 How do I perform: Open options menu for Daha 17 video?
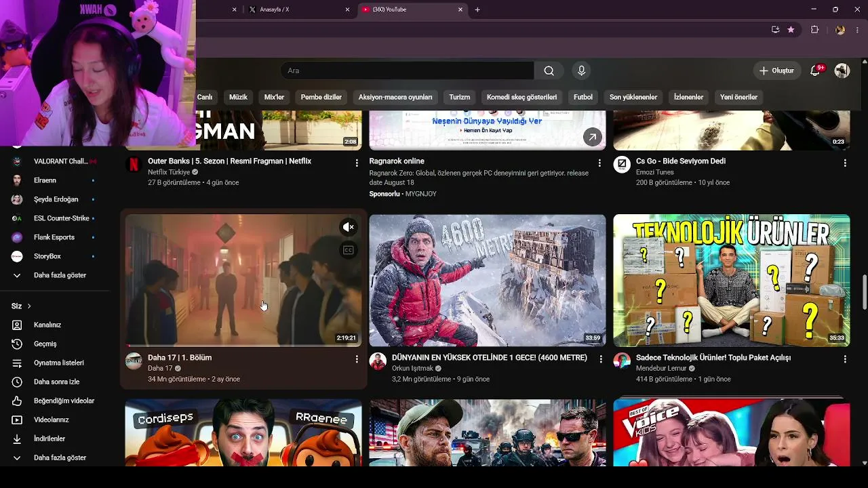tap(357, 359)
